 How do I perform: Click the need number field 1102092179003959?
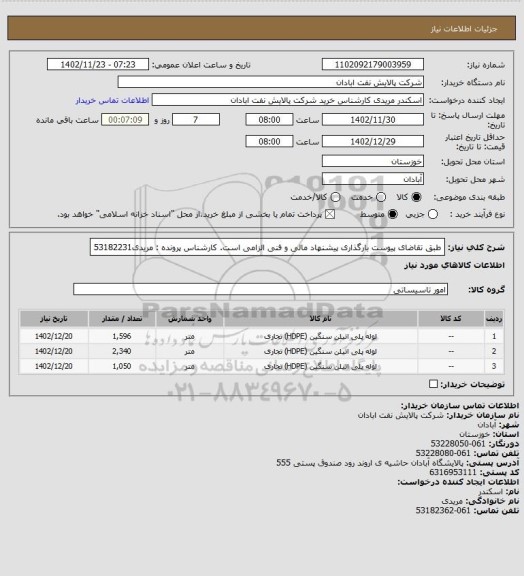tap(373, 65)
